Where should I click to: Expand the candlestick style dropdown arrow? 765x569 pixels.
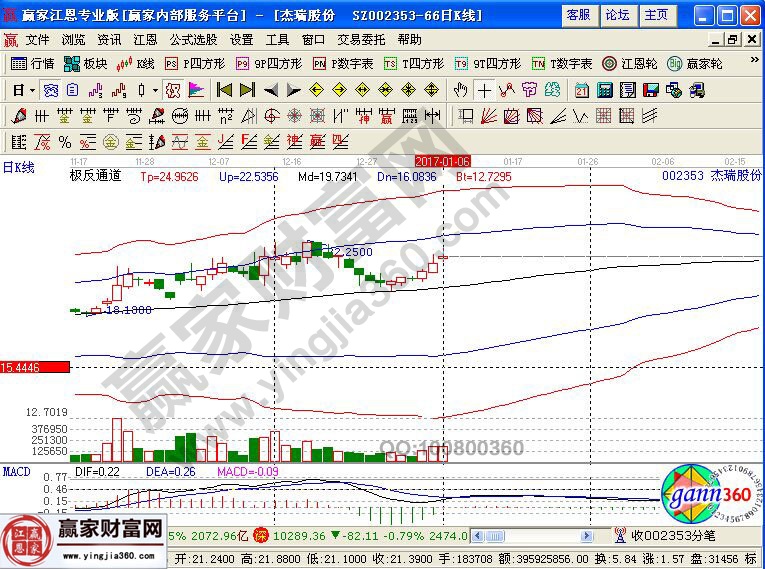(x=154, y=90)
